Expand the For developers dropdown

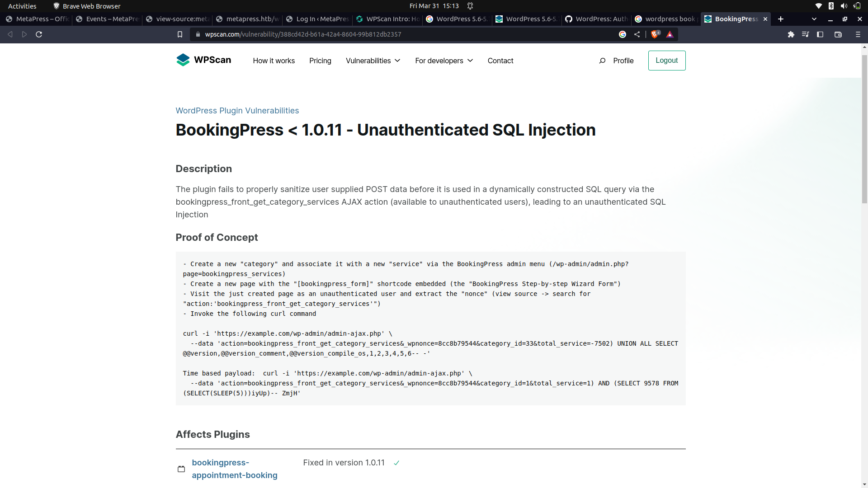point(443,61)
